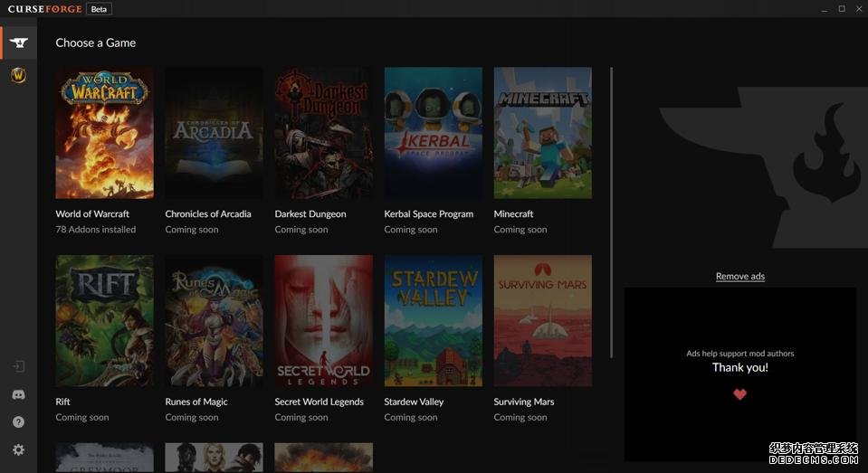
Task: Maximize the CurseForge window
Action: point(841,9)
